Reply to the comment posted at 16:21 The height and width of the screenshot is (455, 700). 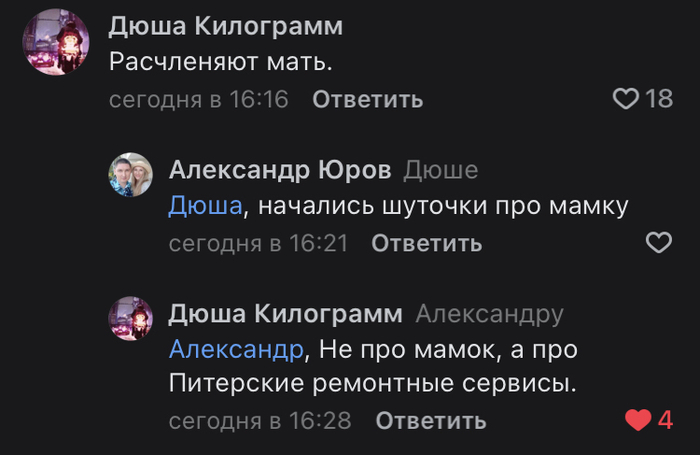point(426,243)
